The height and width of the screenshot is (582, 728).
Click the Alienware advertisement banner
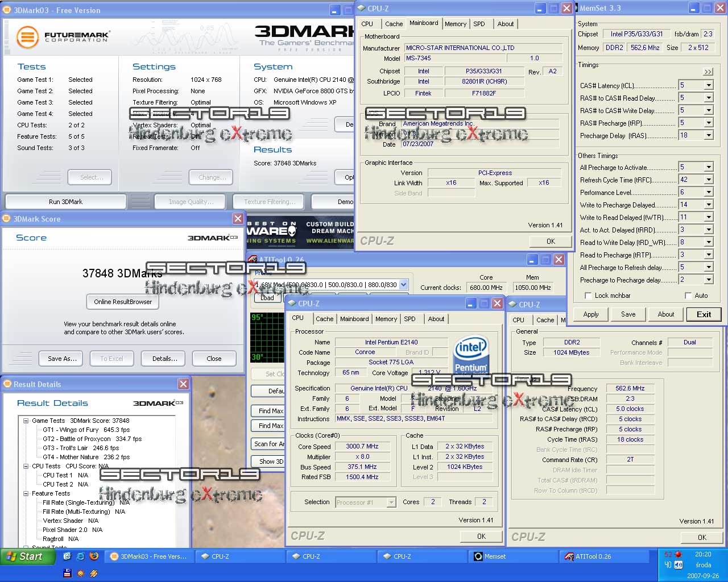[x=300, y=232]
